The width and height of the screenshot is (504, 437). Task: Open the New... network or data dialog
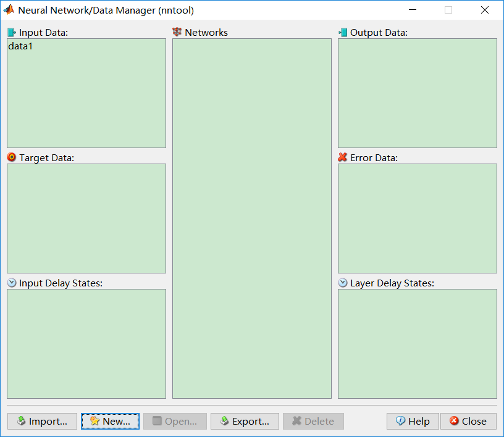110,421
